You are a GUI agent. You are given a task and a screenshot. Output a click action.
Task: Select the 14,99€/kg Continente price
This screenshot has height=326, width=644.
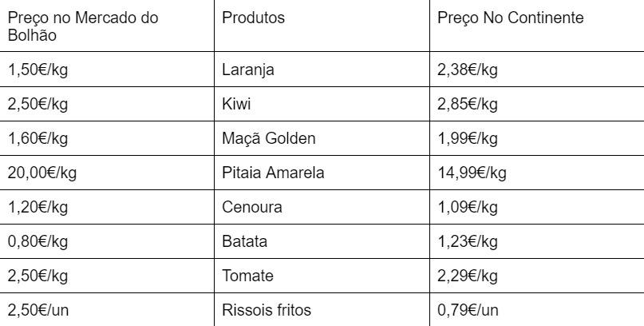[471, 173]
